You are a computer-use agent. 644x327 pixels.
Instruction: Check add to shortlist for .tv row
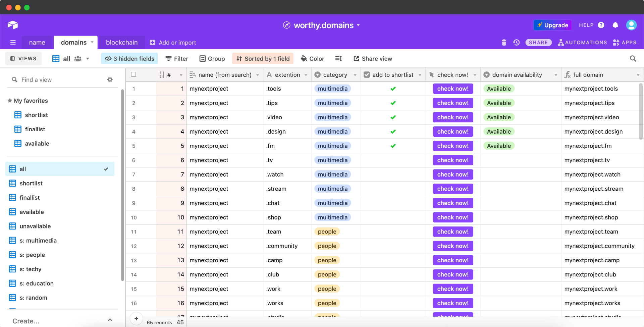393,160
